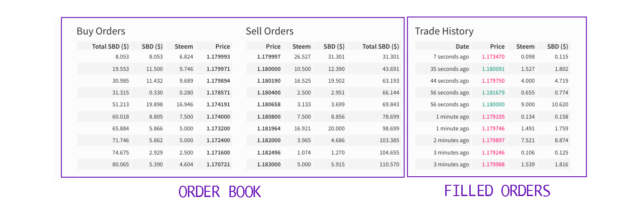Select the trade from 7 seconds ago
The height and width of the screenshot is (215, 644).
pyautogui.click(x=493, y=57)
